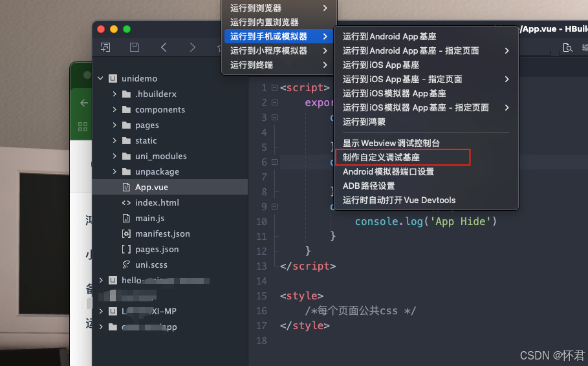Go forward with the right arrow toolbar icon
The height and width of the screenshot is (366, 588).
click(192, 47)
